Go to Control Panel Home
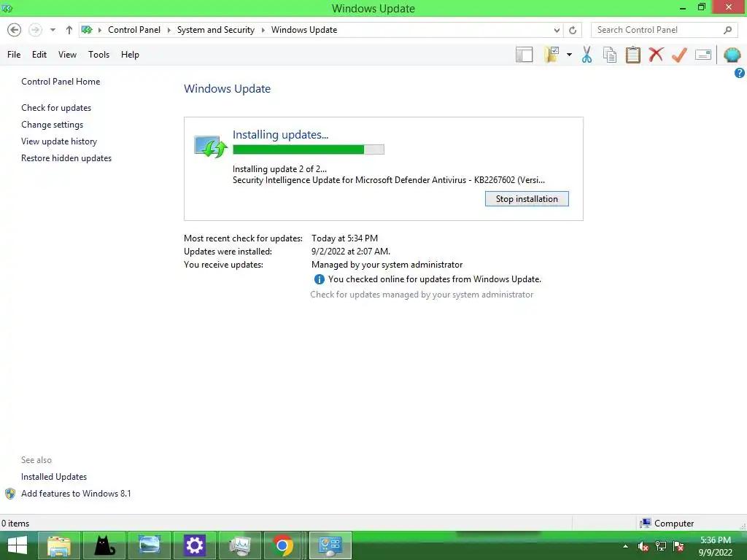 (x=61, y=82)
